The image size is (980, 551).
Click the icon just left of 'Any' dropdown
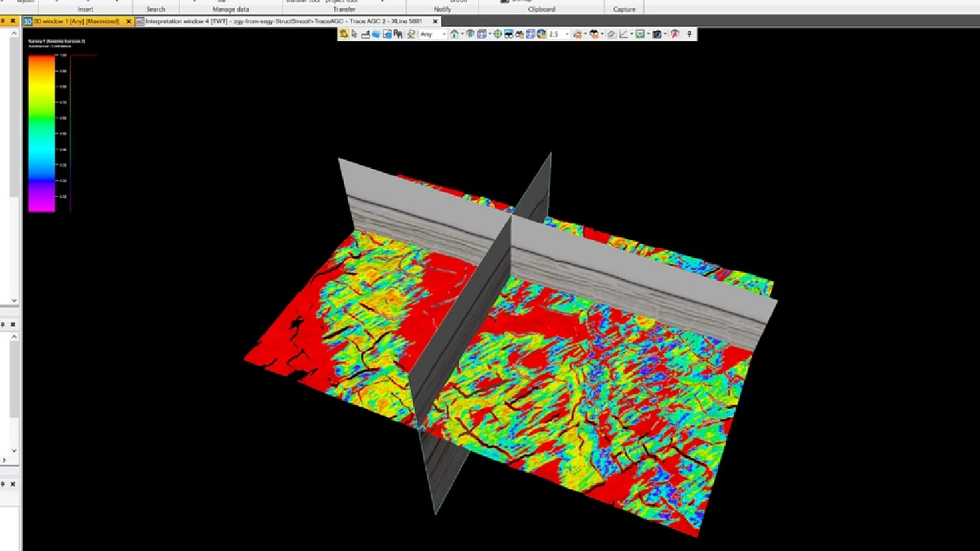(x=412, y=34)
